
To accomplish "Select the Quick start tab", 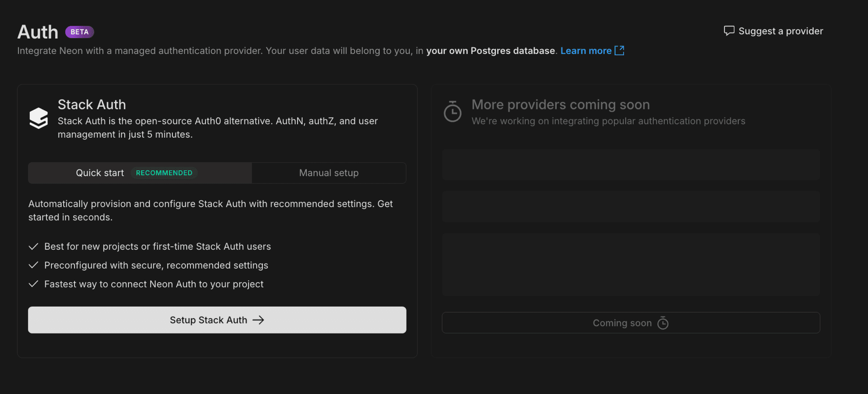I will [100, 173].
